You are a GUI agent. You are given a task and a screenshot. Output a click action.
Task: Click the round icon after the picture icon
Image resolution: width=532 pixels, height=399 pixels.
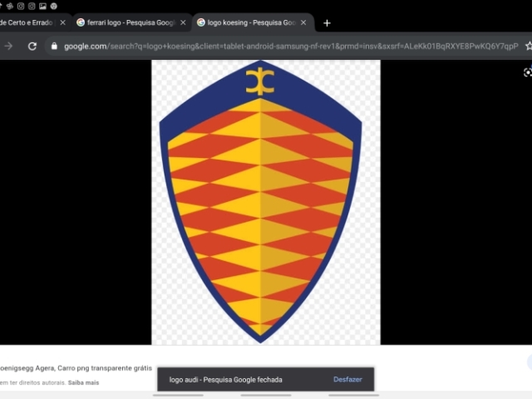pyautogui.click(x=53, y=6)
